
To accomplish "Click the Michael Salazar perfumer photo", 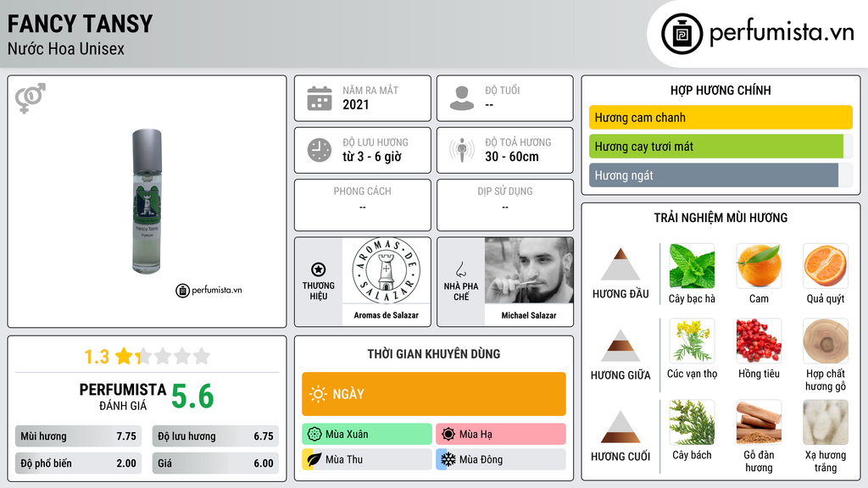I will point(529,270).
